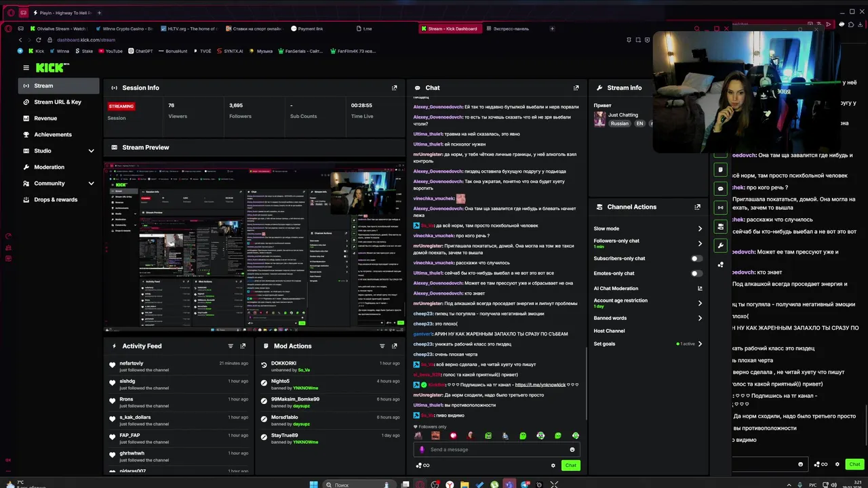Pop out the Mod Actions panel
Image resolution: width=868 pixels, height=488 pixels.
[394, 346]
